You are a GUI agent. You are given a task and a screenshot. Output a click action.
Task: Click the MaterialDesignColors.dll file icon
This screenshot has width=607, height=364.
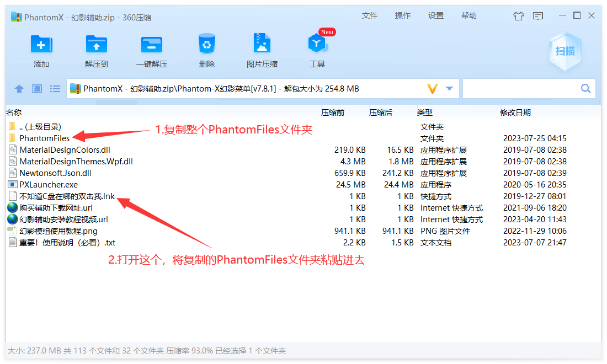click(13, 149)
